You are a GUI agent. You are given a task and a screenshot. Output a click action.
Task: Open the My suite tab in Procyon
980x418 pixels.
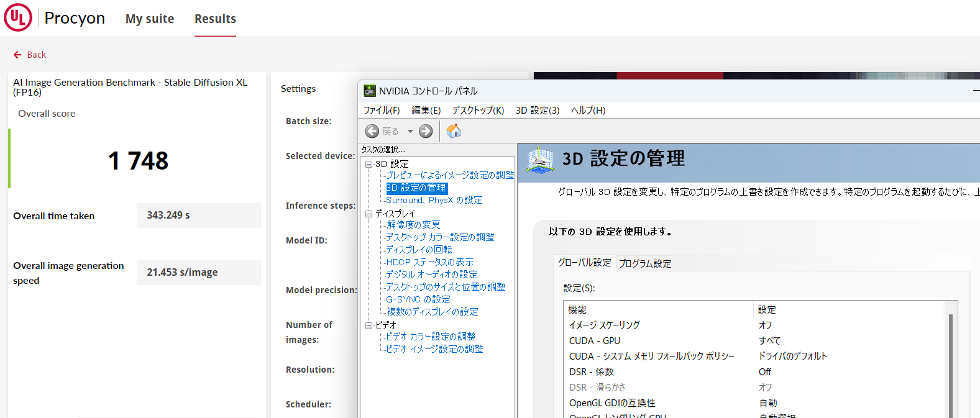(150, 19)
